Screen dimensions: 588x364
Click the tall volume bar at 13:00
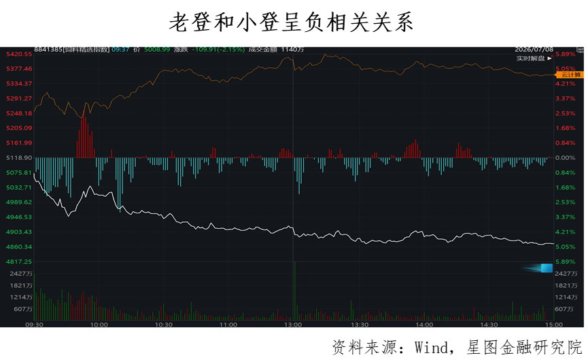295,291
